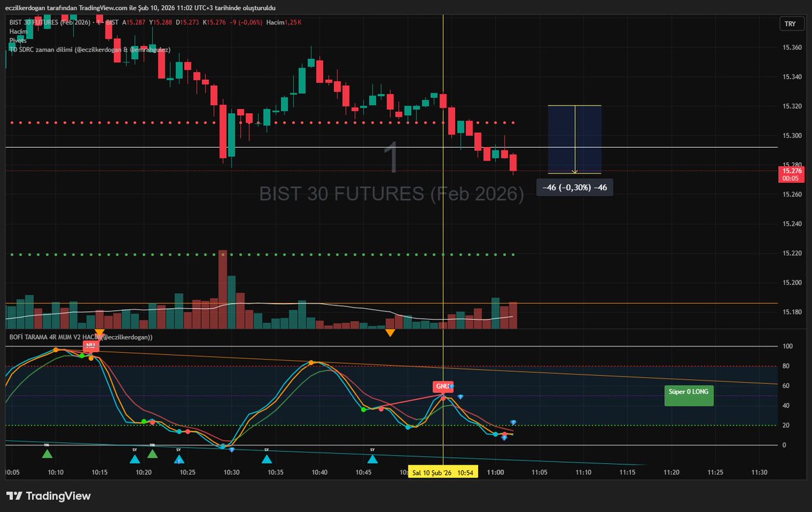812x512 pixels.
Task: Click the BOFİ TARAMA 4R MUM V2 legend
Action: pos(81,337)
